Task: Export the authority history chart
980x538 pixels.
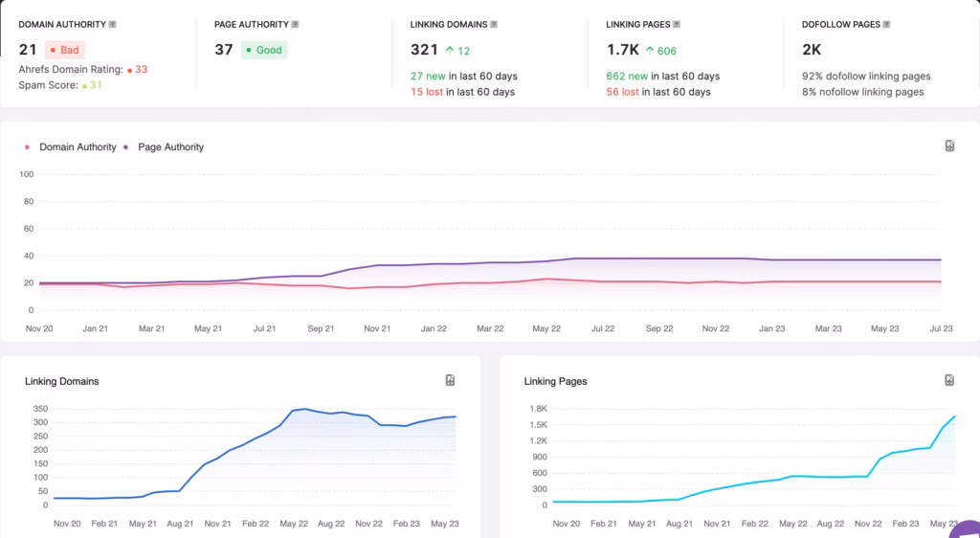Action: 949,146
